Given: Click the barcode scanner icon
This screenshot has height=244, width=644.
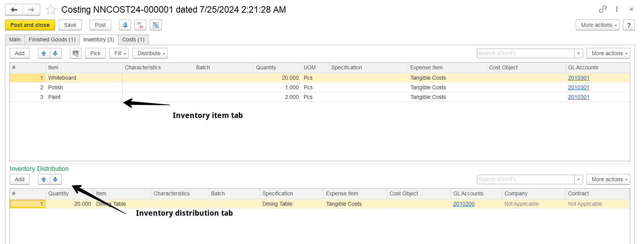Looking at the screenshot, I should pos(75,53).
